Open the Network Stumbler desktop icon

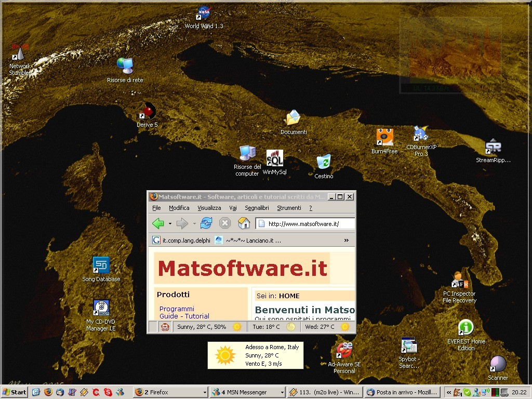(x=20, y=60)
